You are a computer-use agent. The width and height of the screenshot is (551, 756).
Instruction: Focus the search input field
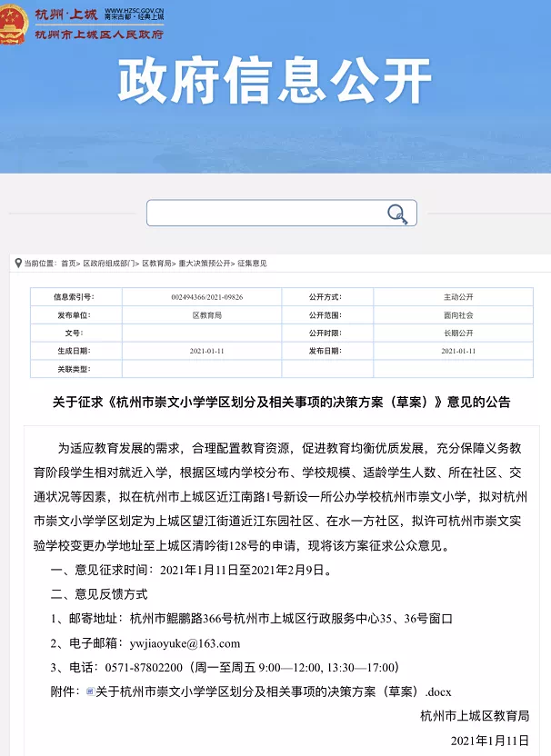click(264, 214)
